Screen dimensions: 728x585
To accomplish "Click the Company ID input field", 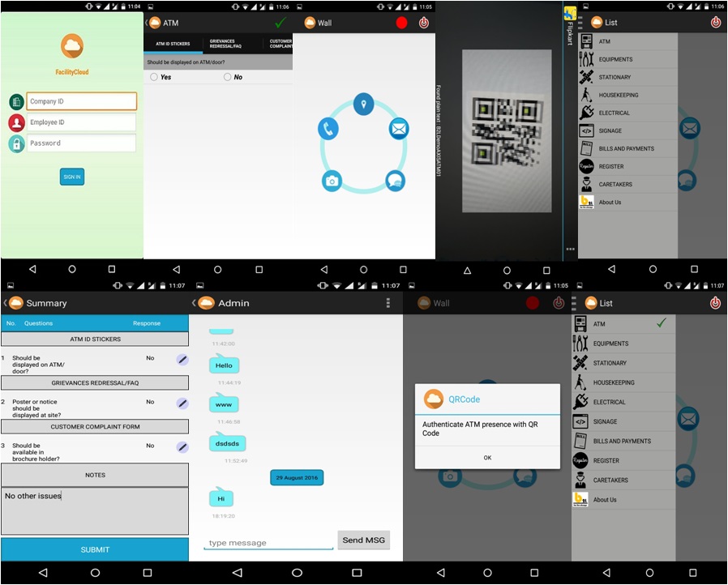I will point(81,101).
